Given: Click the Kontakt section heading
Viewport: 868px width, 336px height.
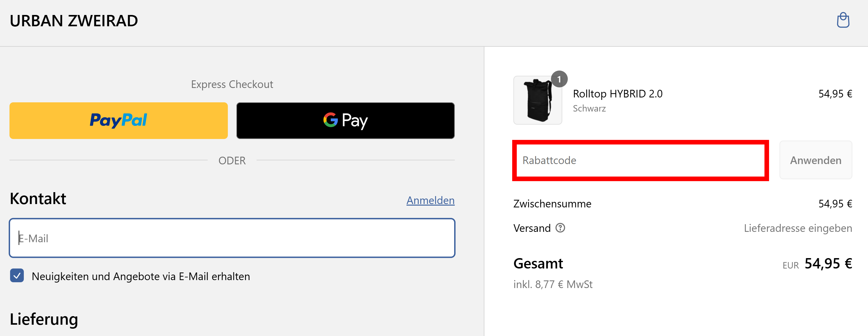Looking at the screenshot, I should point(38,199).
